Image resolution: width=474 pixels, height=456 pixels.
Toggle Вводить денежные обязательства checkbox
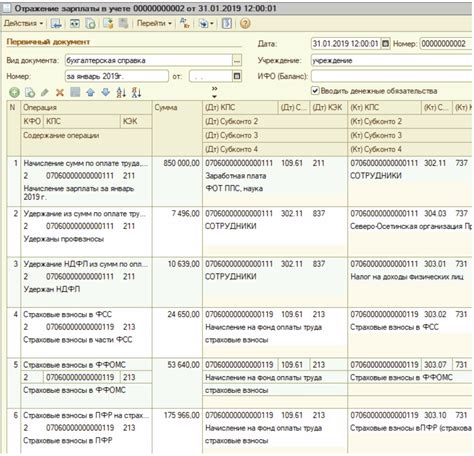point(315,91)
